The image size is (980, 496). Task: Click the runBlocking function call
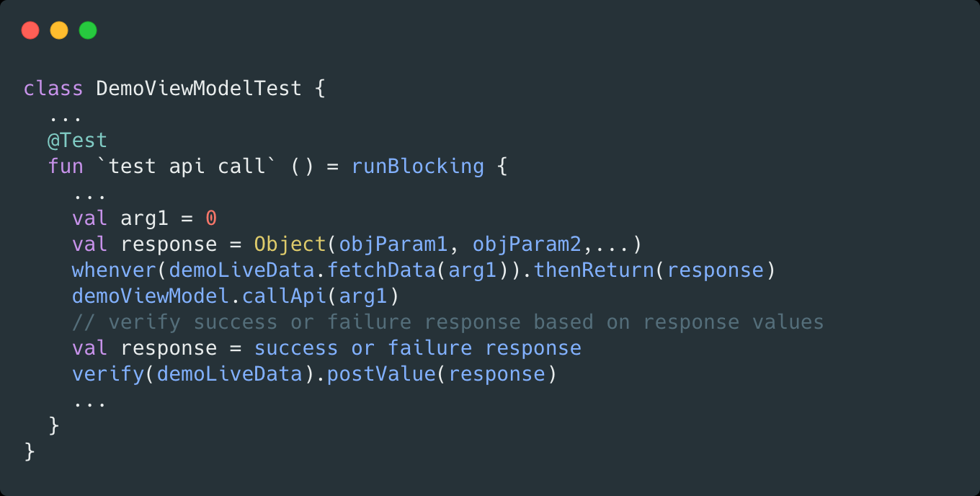click(x=418, y=167)
